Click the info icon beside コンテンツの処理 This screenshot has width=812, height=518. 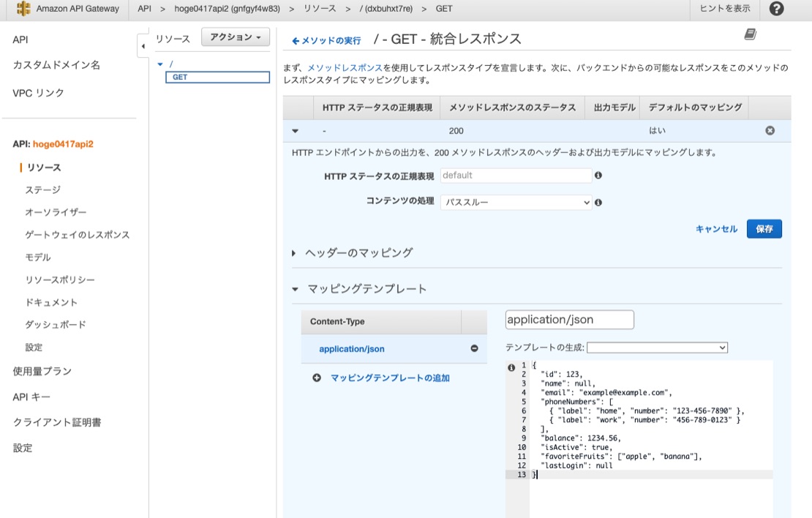click(x=598, y=202)
